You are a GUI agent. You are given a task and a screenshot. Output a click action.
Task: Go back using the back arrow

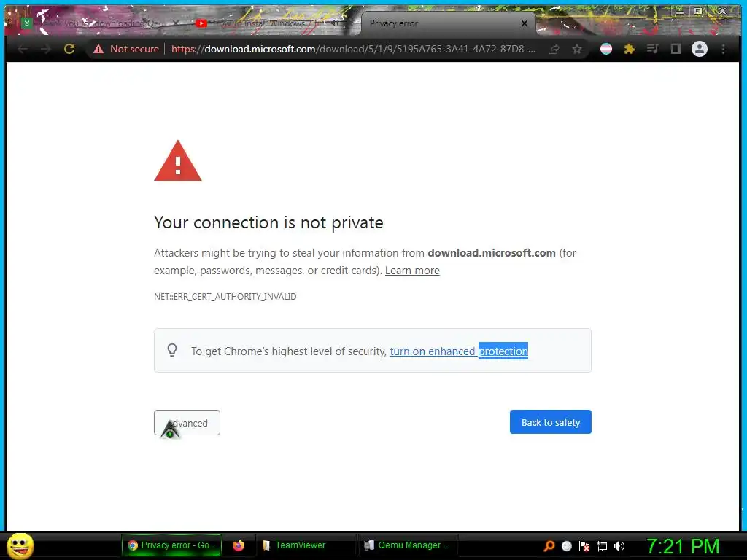click(23, 49)
